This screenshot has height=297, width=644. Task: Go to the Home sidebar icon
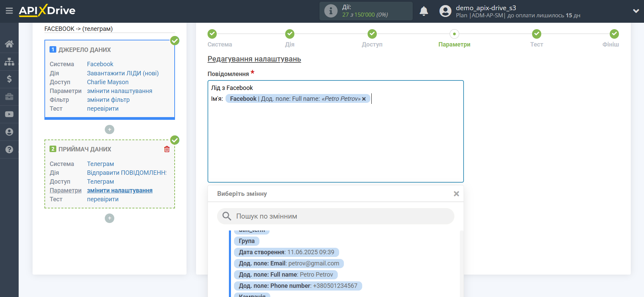pos(9,44)
